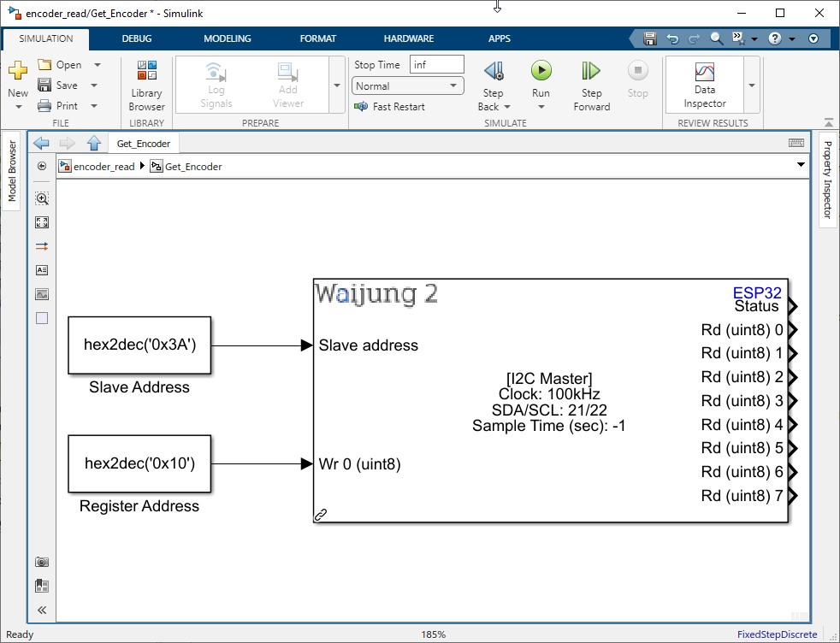Toggle the Model Browser side panel

(12, 171)
